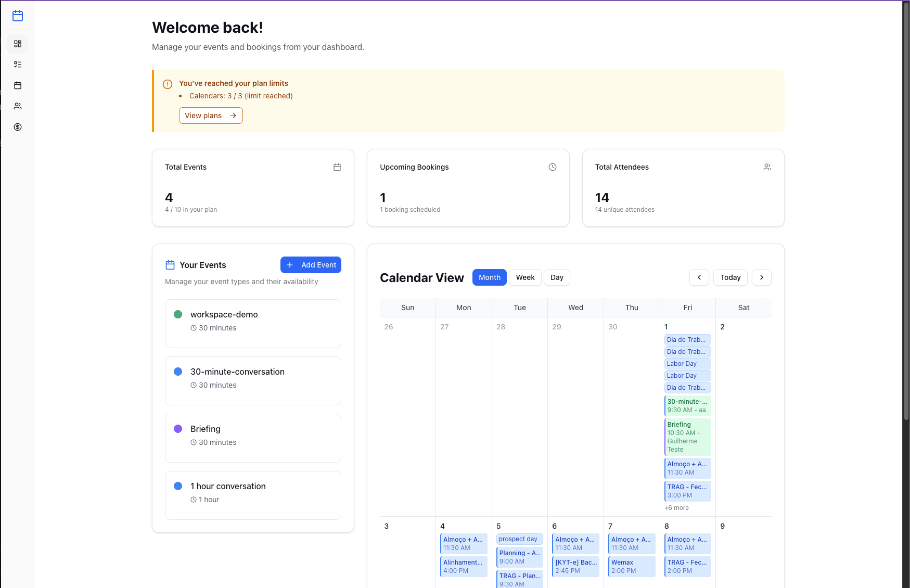Click the page vertical scrollbar
Viewport: 910px width, 588px height.
[906, 211]
